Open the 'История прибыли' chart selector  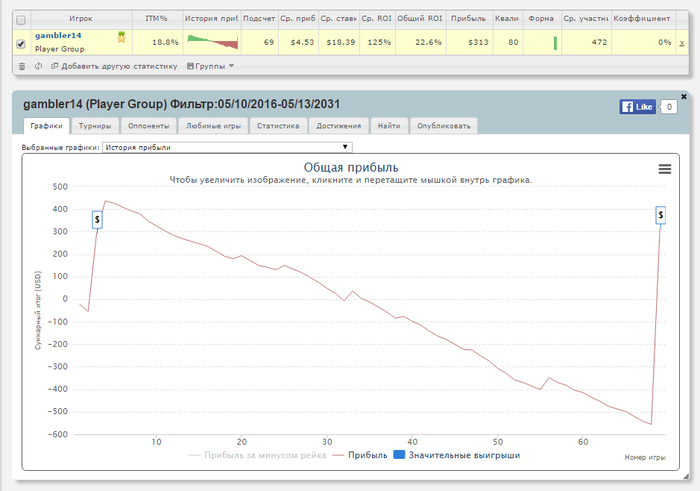pos(227,147)
